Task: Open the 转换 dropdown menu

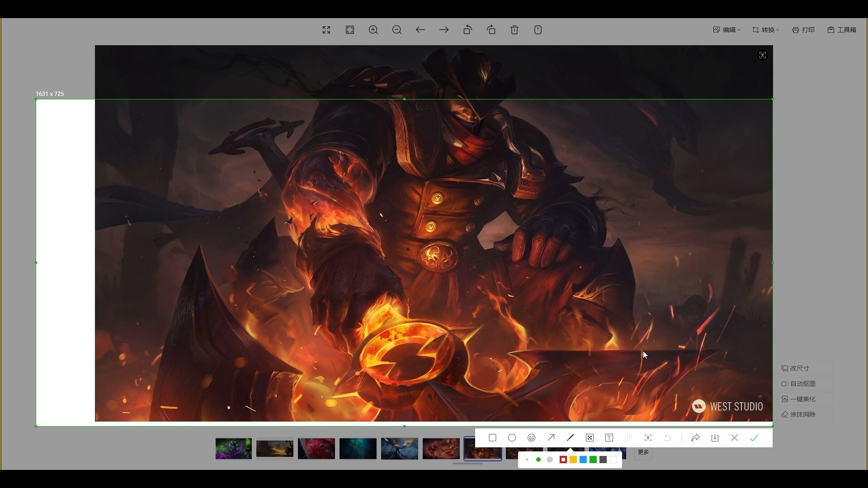Action: 766,30
